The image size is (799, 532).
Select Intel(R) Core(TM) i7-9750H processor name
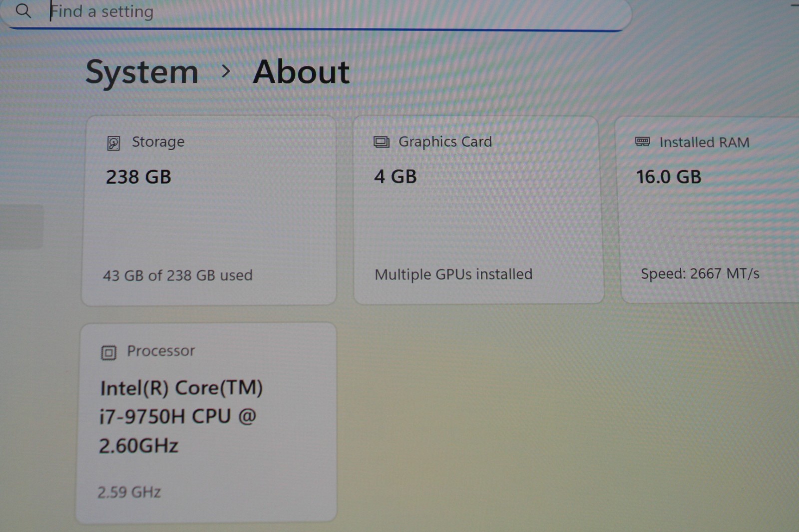(x=181, y=417)
